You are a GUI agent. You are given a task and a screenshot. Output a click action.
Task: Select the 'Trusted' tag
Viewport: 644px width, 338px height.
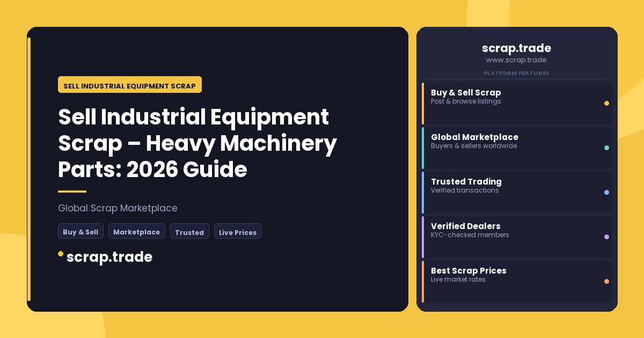189,231
